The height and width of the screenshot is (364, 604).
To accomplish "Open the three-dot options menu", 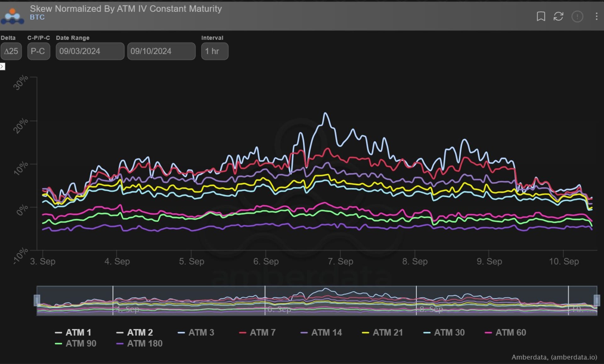I will point(596,16).
